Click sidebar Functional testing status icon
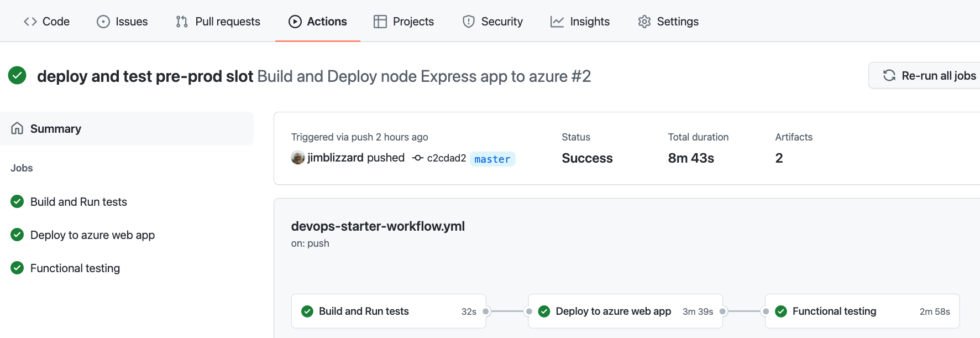This screenshot has width=980, height=338. pos(17,268)
